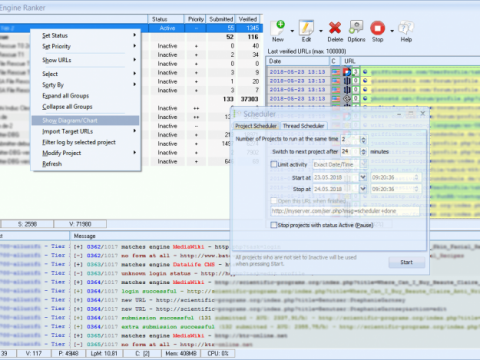480x360 pixels.
Task: Switch to Thread Scheduler tab
Action: pyautogui.click(x=303, y=126)
